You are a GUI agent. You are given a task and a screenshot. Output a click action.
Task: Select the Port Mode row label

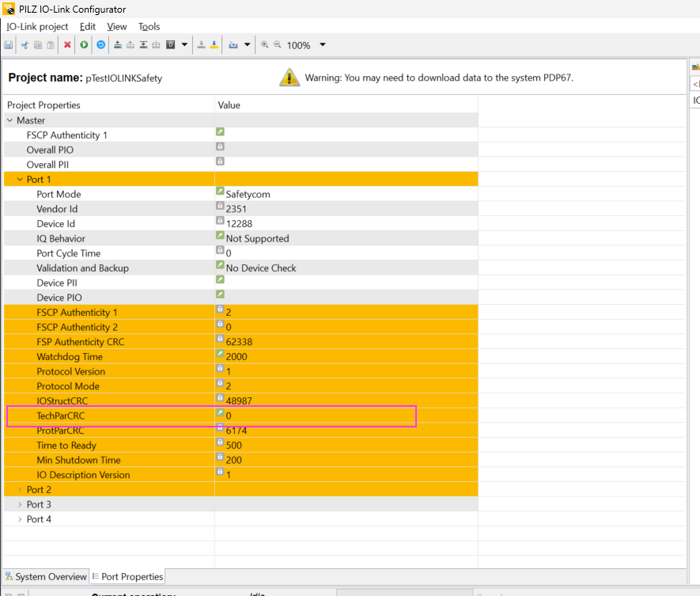click(x=59, y=195)
